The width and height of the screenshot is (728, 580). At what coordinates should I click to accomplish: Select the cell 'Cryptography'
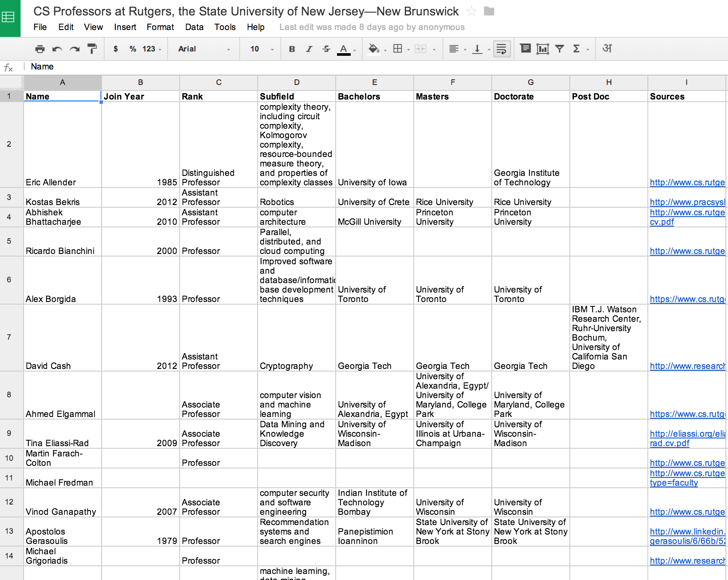click(x=297, y=338)
